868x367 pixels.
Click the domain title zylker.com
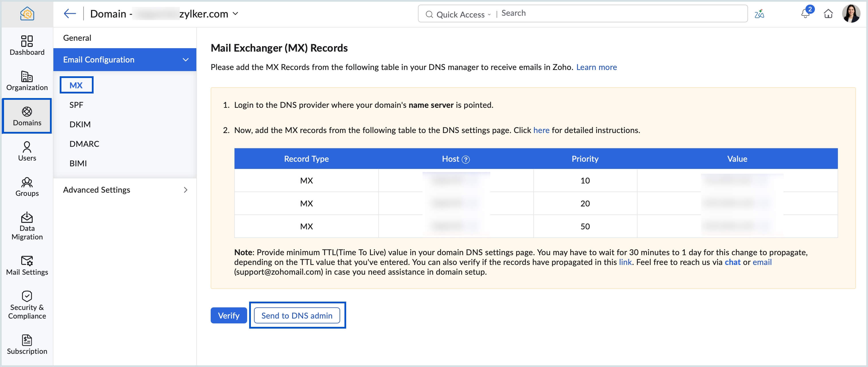click(x=204, y=14)
